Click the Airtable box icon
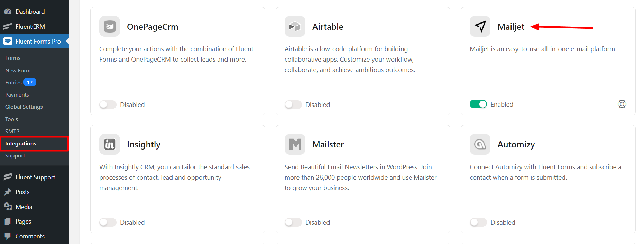The height and width of the screenshot is (244, 644). (x=295, y=26)
